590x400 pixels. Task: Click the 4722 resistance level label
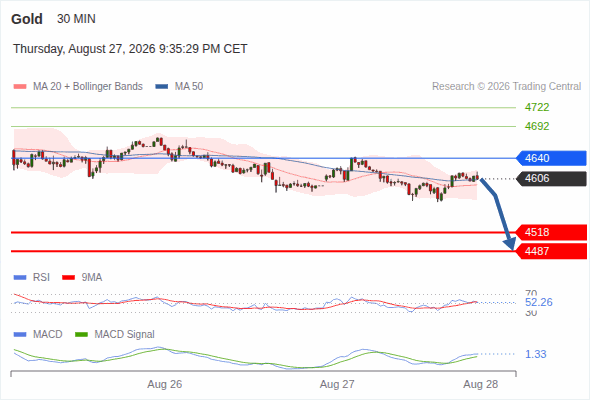[537, 107]
